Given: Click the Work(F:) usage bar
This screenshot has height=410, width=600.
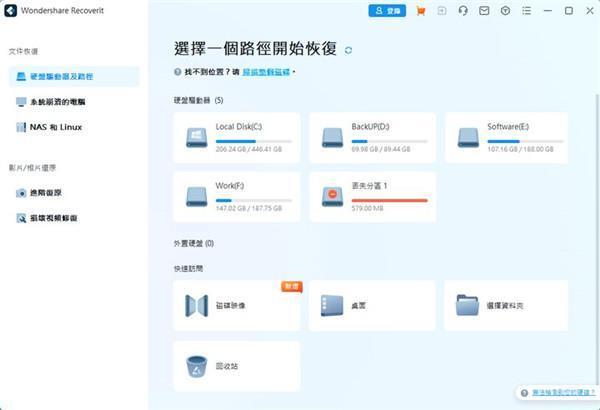Looking at the screenshot, I should pos(254,200).
